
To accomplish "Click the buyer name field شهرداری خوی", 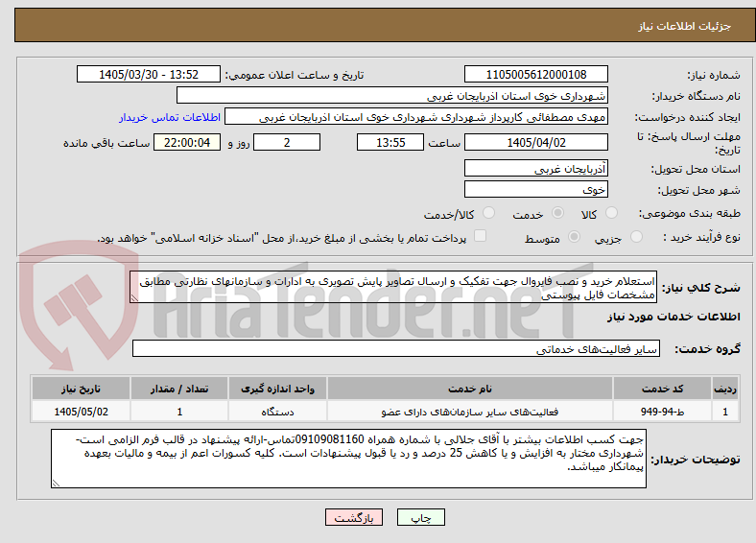I will click(x=392, y=96).
